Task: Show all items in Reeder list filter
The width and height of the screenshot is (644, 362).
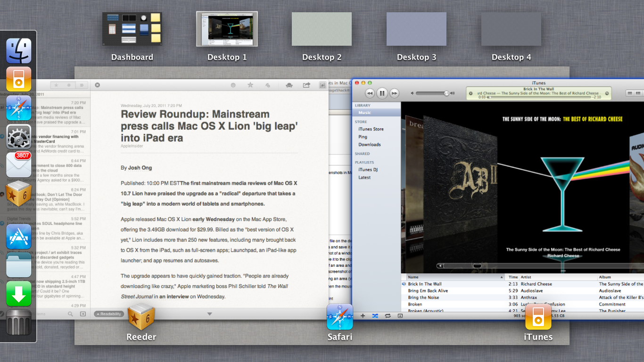Action: click(x=82, y=85)
